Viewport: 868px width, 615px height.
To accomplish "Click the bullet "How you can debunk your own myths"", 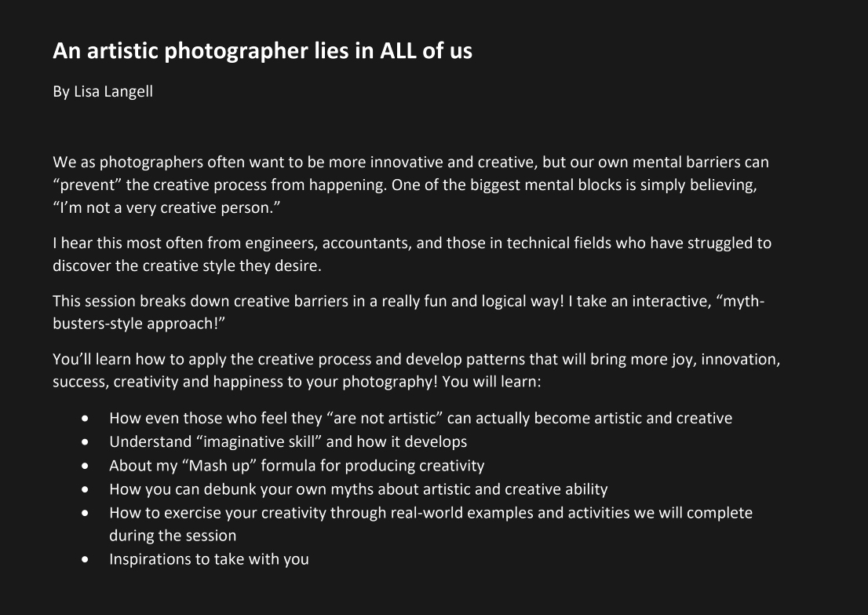I will coord(358,490).
